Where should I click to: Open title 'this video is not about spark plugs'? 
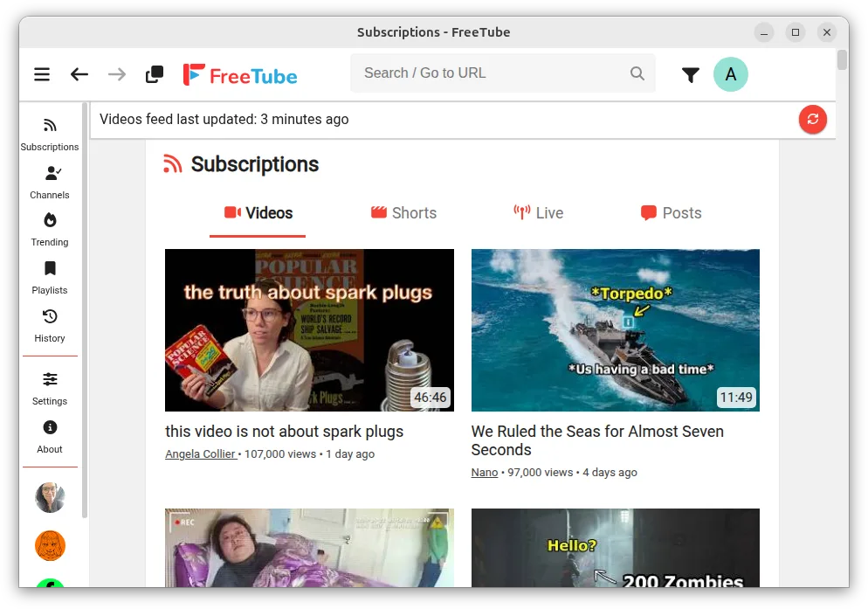coord(284,432)
